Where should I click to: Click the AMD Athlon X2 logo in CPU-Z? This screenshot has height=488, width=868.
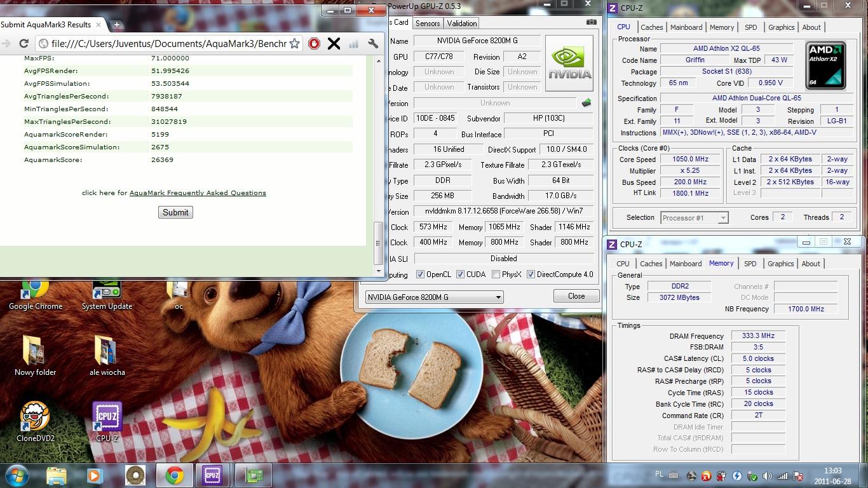[825, 65]
